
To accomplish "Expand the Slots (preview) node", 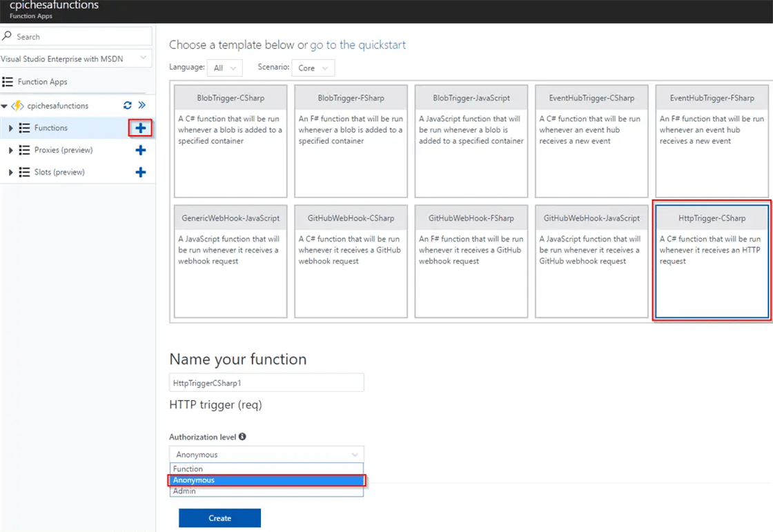I will (12, 172).
